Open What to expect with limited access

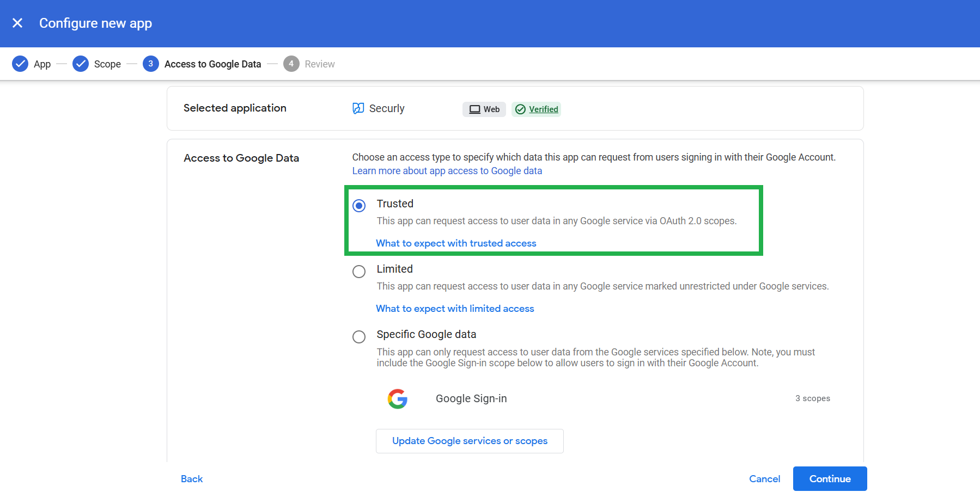(455, 309)
